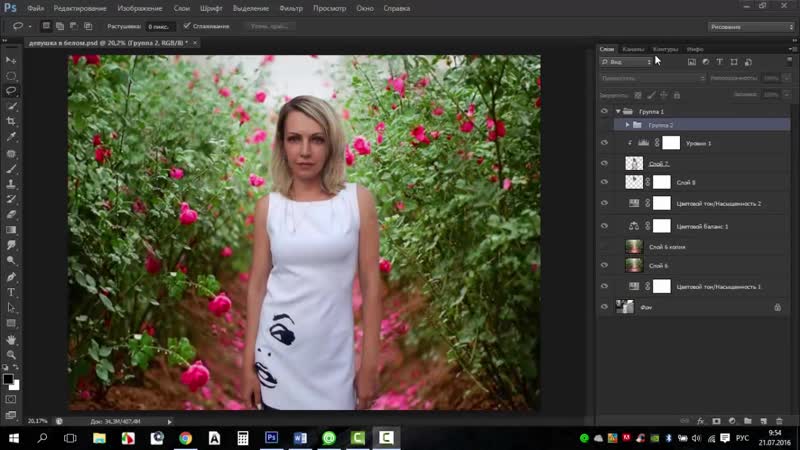Select the Horizontal Type tool
The width and height of the screenshot is (800, 450).
click(x=12, y=292)
